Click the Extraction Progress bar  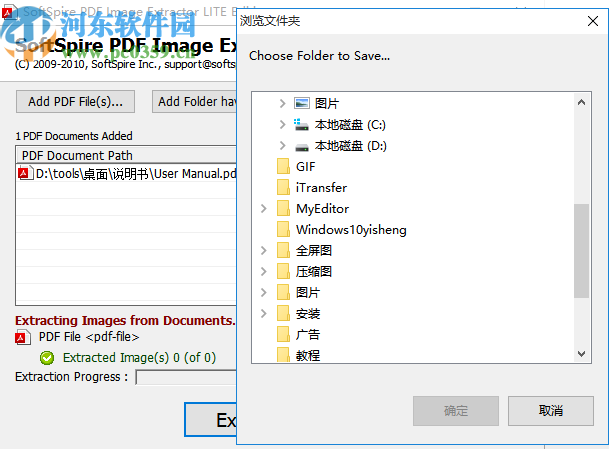186,377
